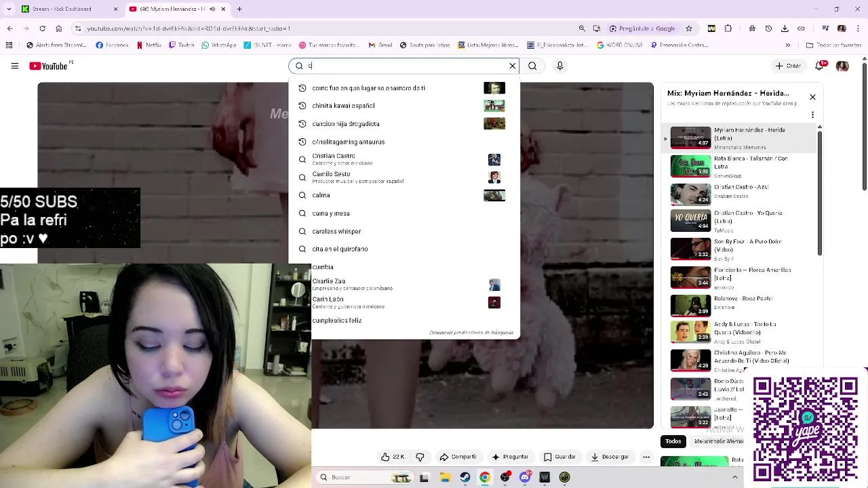Viewport: 868px width, 488px height.
Task: Start voice search with the microphone icon
Action: pos(559,66)
